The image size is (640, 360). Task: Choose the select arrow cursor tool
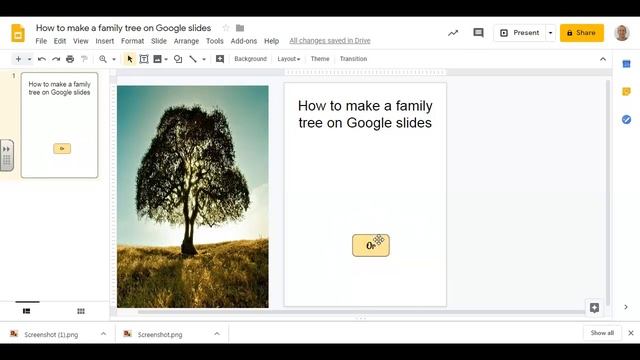coord(130,59)
